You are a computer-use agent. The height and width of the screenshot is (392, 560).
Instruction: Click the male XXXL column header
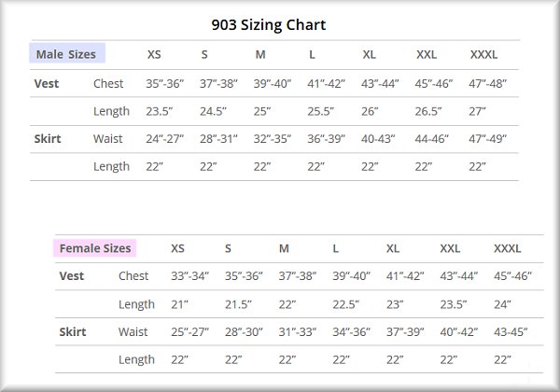click(x=483, y=55)
